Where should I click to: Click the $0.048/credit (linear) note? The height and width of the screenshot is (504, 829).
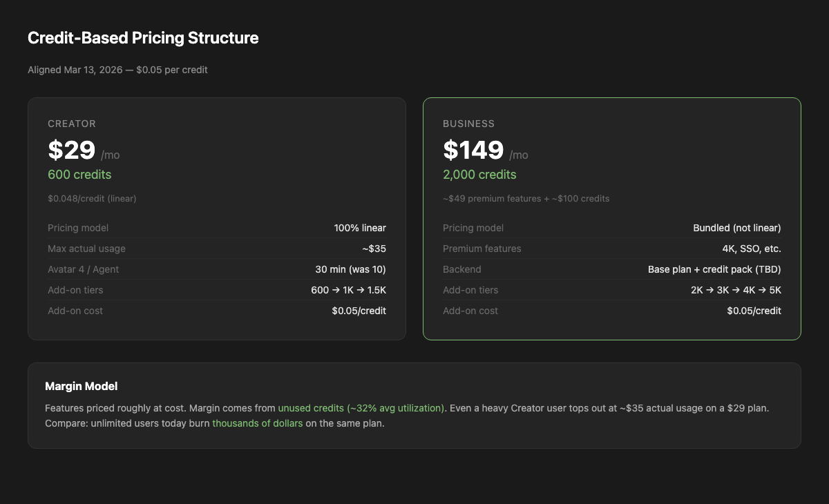tap(92, 198)
